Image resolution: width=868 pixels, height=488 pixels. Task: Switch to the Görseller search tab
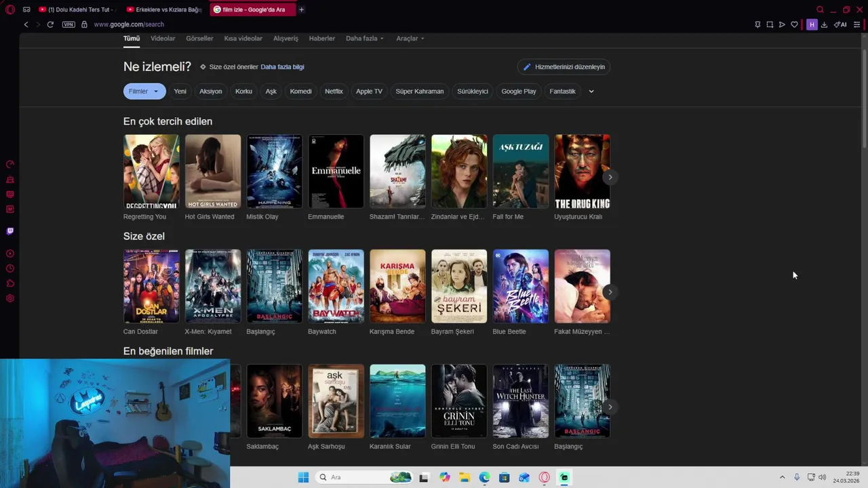tap(199, 39)
